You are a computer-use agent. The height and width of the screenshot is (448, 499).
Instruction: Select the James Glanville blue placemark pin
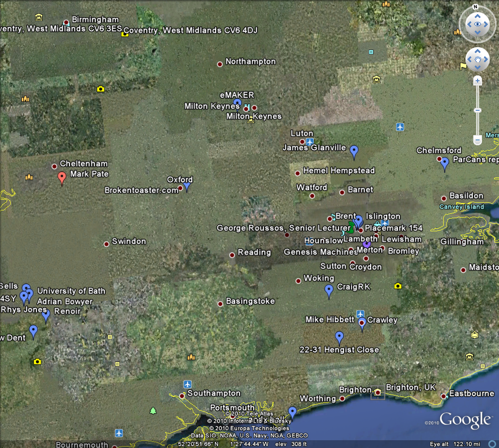(354, 152)
